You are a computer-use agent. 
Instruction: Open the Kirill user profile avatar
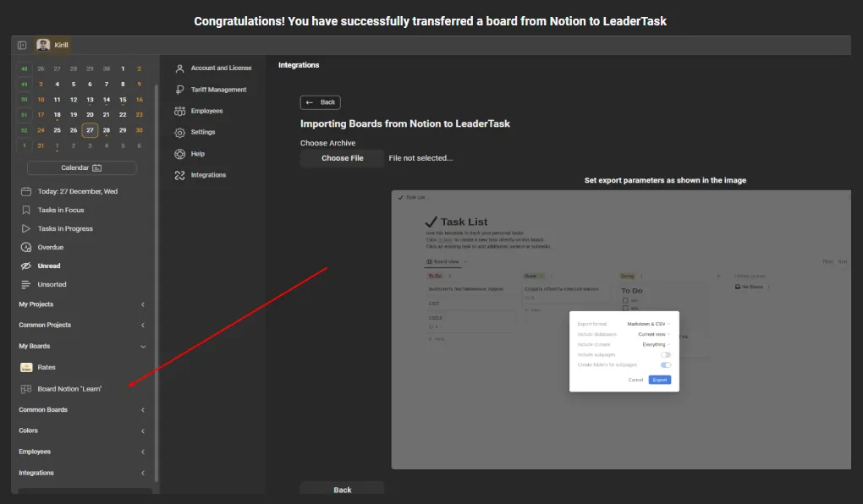click(43, 45)
